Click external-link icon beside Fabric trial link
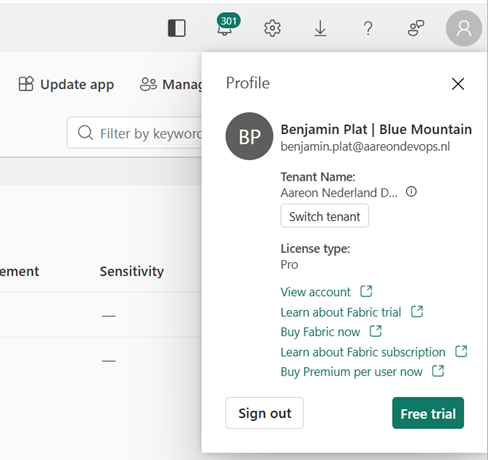This screenshot has width=488, height=460. 417,312
